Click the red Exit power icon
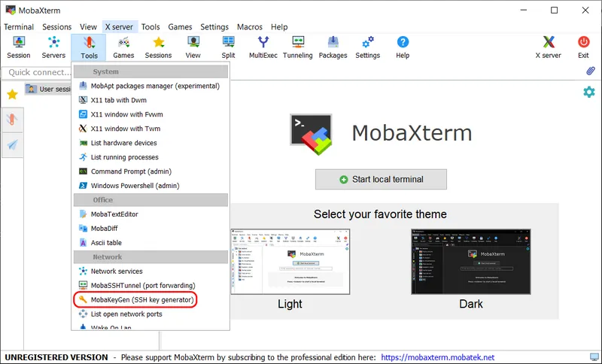 tap(584, 47)
